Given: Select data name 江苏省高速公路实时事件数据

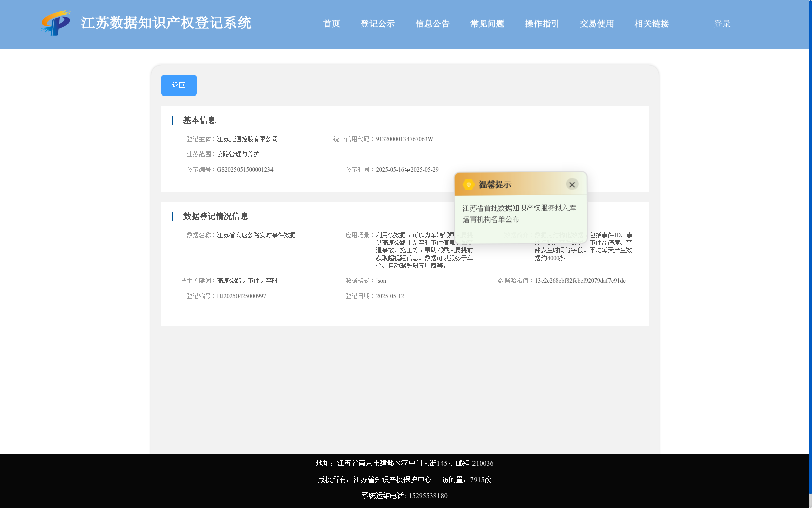Looking at the screenshot, I should point(256,235).
